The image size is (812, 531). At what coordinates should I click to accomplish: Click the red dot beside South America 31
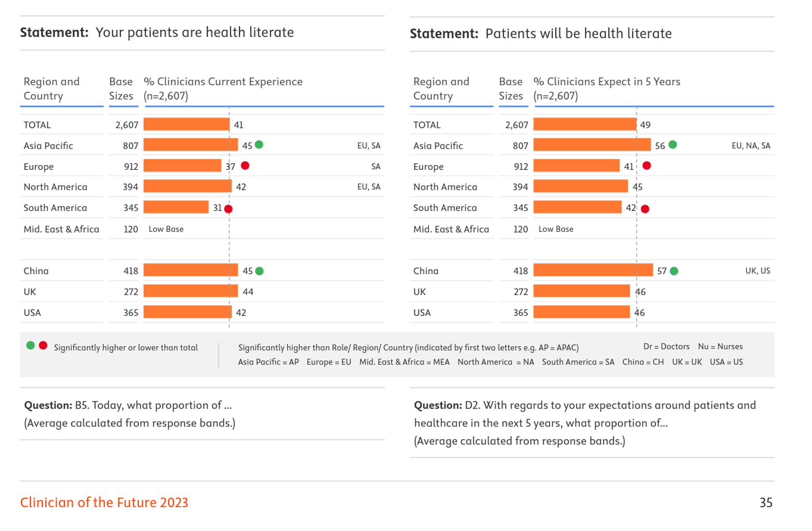pyautogui.click(x=228, y=209)
